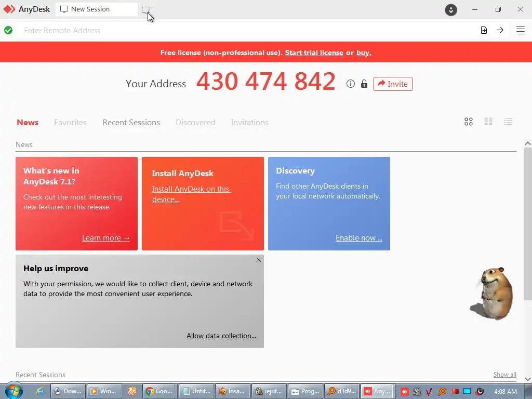Connect using the arrow icon
This screenshot has height=399, width=532.
click(500, 30)
